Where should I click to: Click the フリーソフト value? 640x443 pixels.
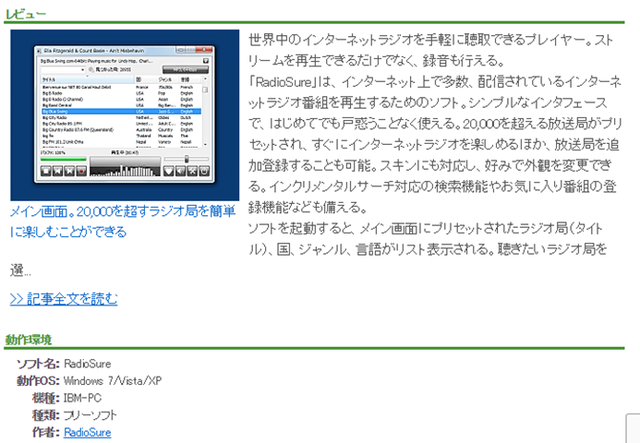90,415
